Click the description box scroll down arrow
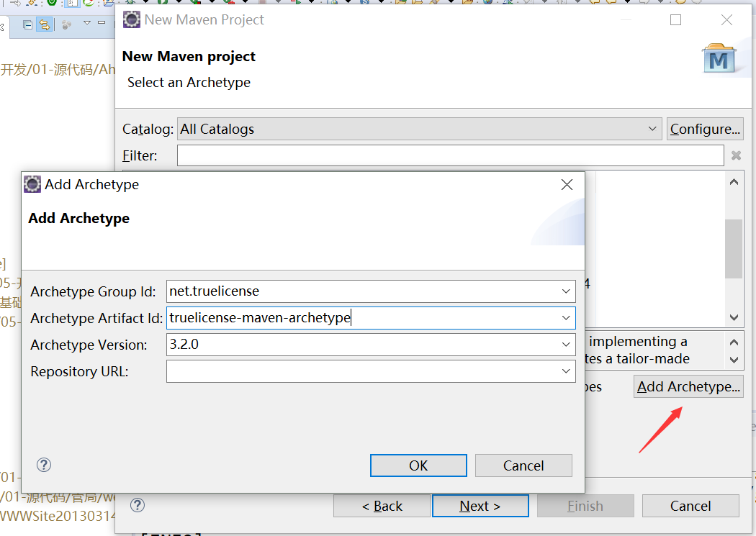Screen dimensions: 756x536 pos(734,360)
